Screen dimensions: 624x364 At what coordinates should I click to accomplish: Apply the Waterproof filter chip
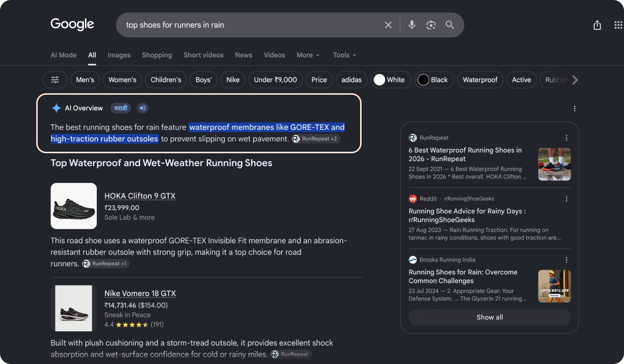(x=480, y=80)
